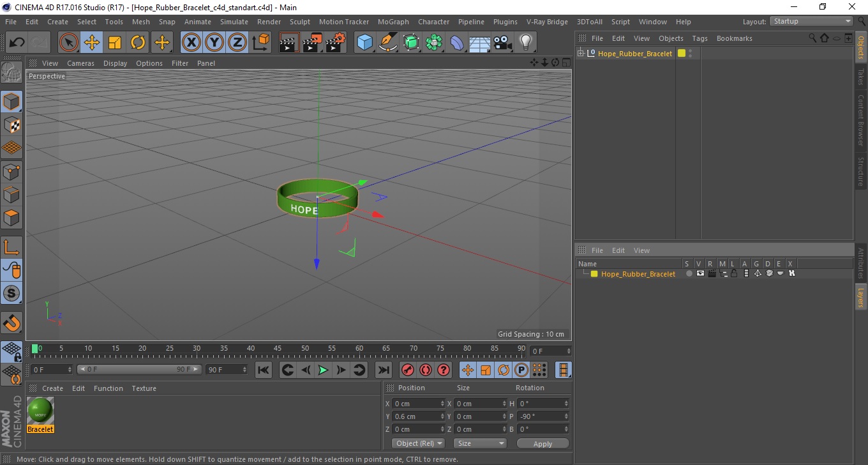
Task: Go to end of animation
Action: tap(383, 370)
